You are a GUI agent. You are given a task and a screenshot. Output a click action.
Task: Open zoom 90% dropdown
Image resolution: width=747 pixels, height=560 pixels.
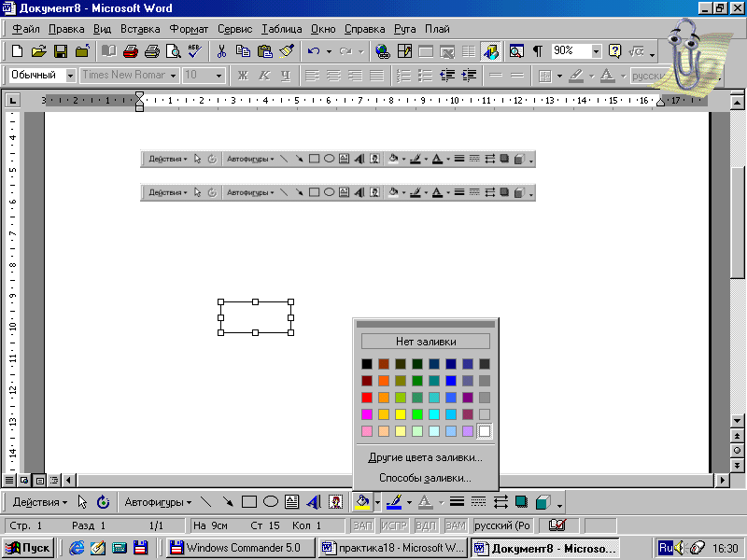click(597, 51)
